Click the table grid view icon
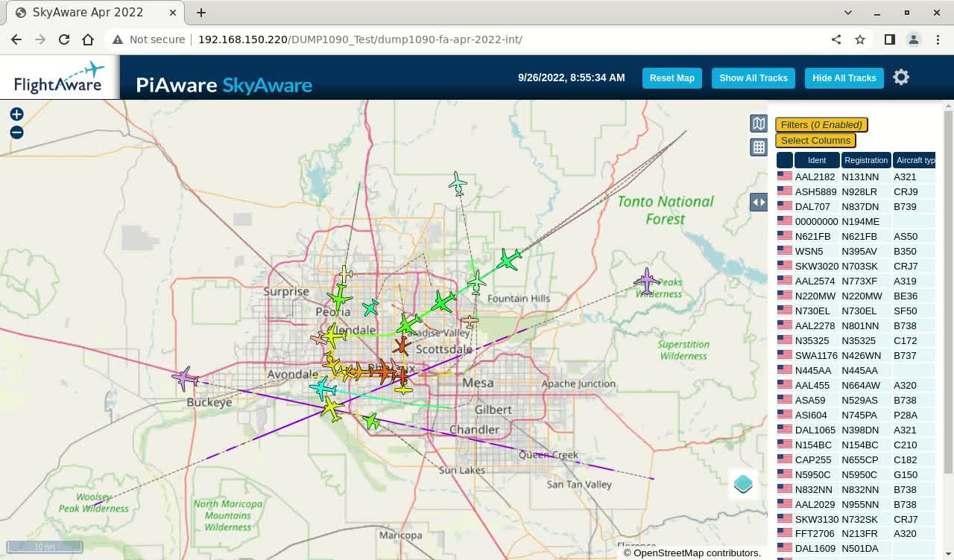This screenshot has height=560, width=954. pyautogui.click(x=759, y=147)
